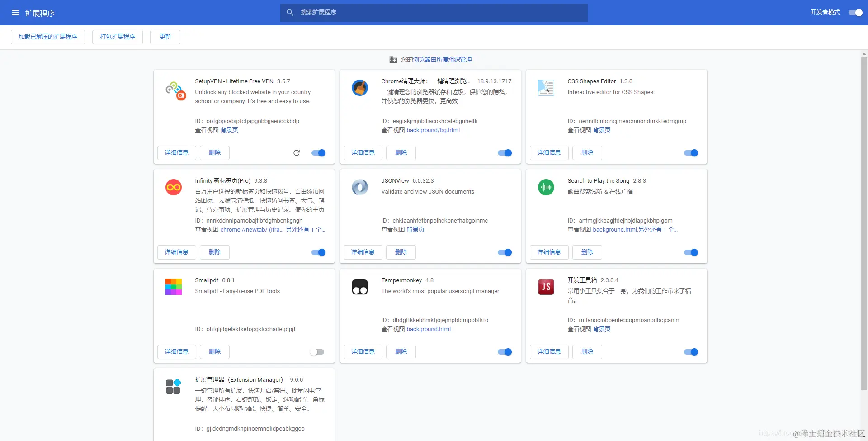Click 浏览器由所属组织管理 link
Screen dimensions: 868x441
click(443, 60)
